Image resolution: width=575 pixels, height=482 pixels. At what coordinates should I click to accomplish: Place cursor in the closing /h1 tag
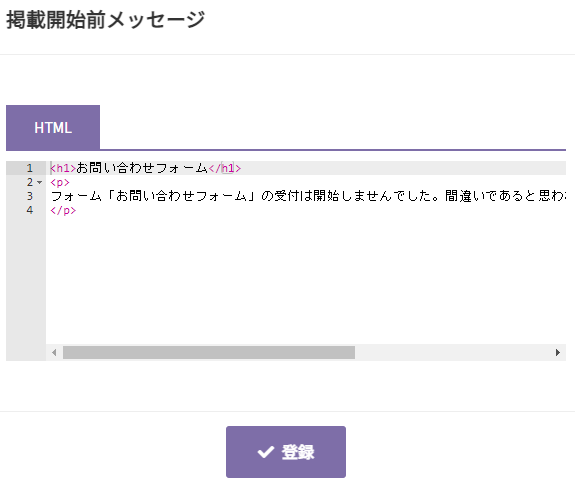[225, 168]
